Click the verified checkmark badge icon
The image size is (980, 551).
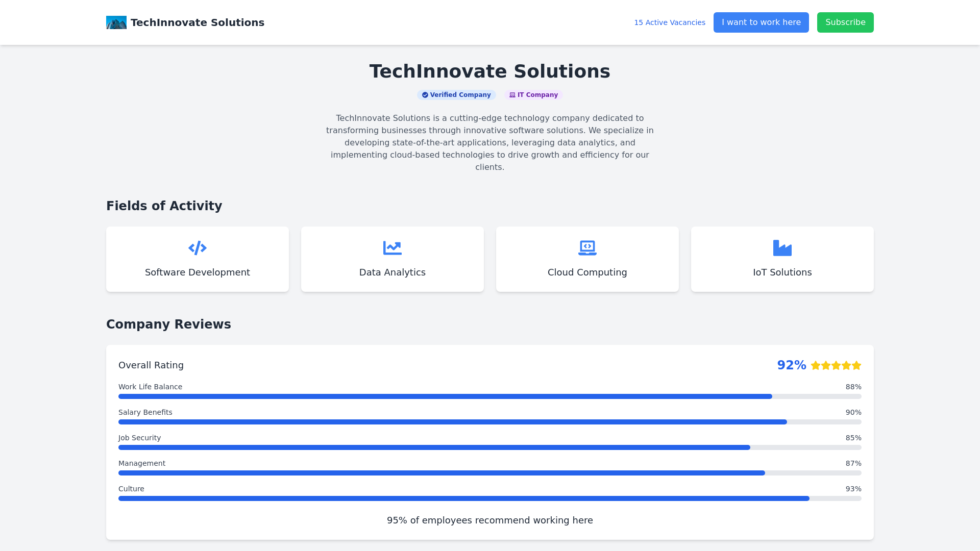coord(425,95)
